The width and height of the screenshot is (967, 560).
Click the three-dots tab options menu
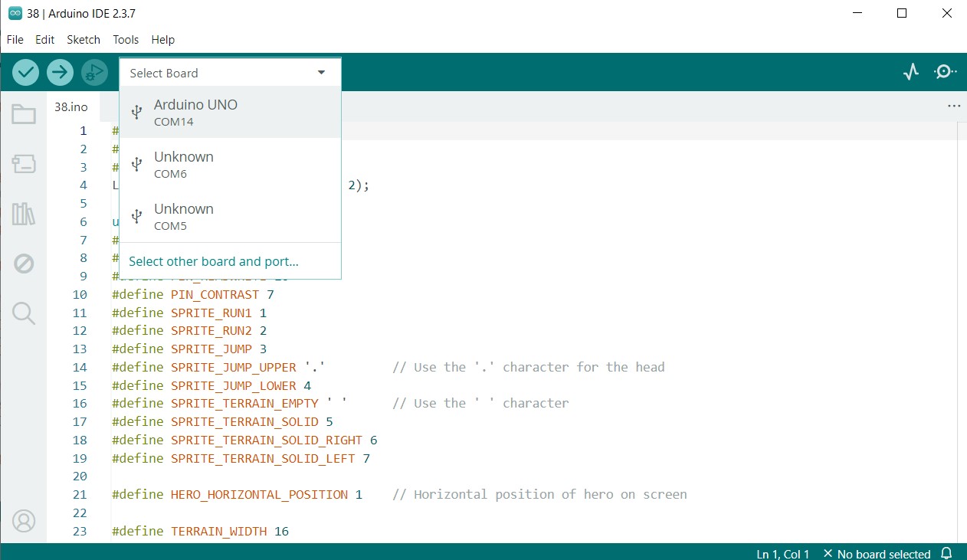(x=954, y=106)
